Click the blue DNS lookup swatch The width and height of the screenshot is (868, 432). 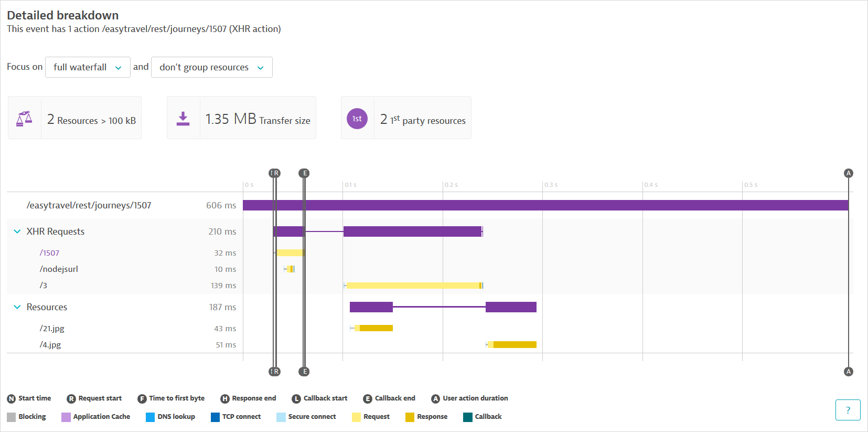[151, 417]
